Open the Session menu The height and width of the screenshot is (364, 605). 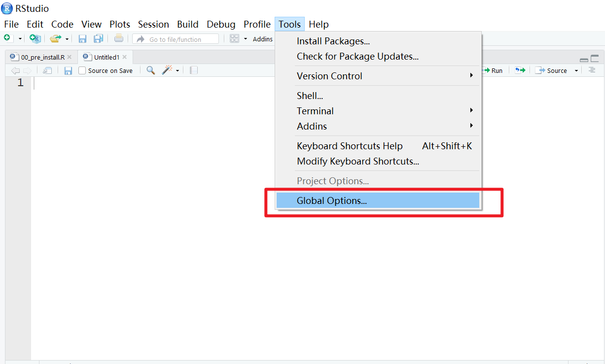coord(153,24)
